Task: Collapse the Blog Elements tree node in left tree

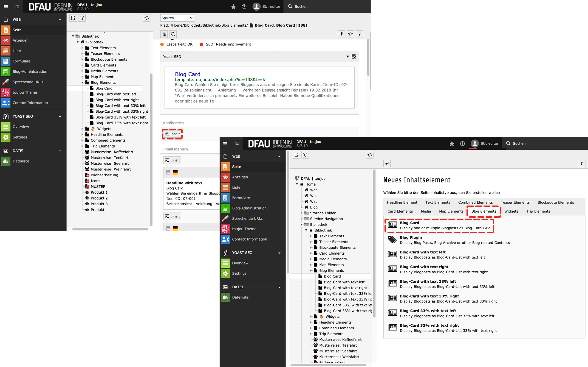Action: pyautogui.click(x=82, y=83)
